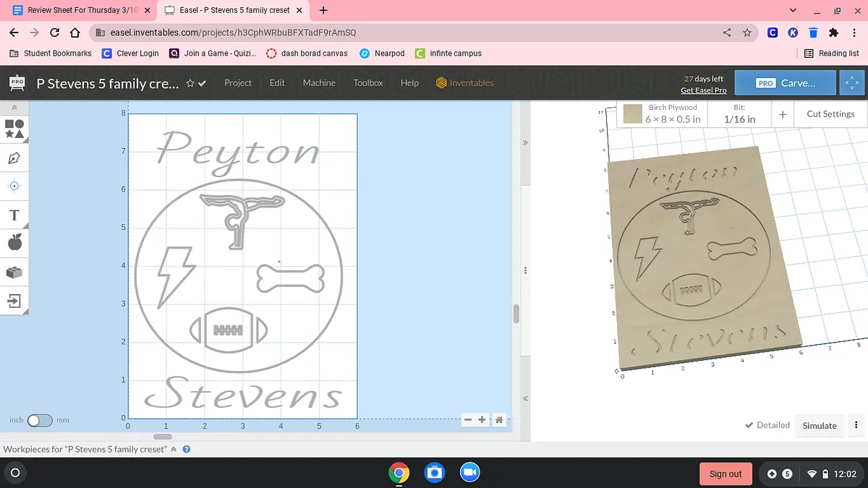The width and height of the screenshot is (868, 488).
Task: Open the apple icon library
Action: coord(14,243)
